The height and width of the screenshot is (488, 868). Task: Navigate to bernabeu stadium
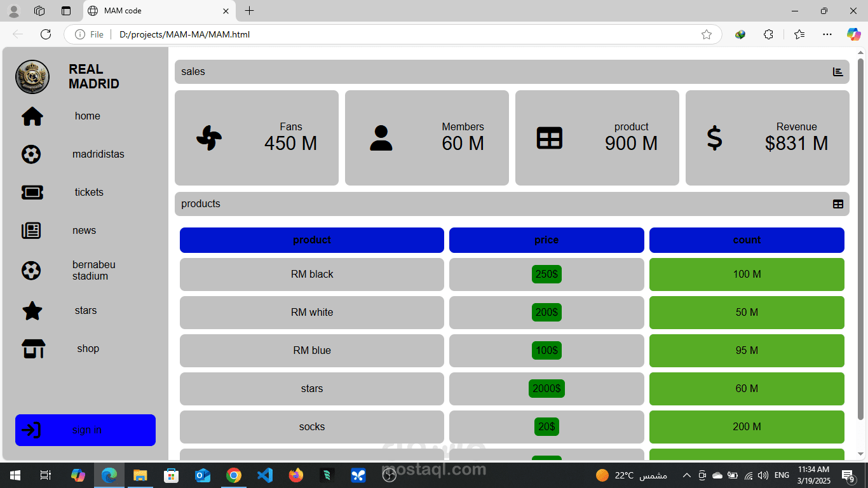pos(94,271)
